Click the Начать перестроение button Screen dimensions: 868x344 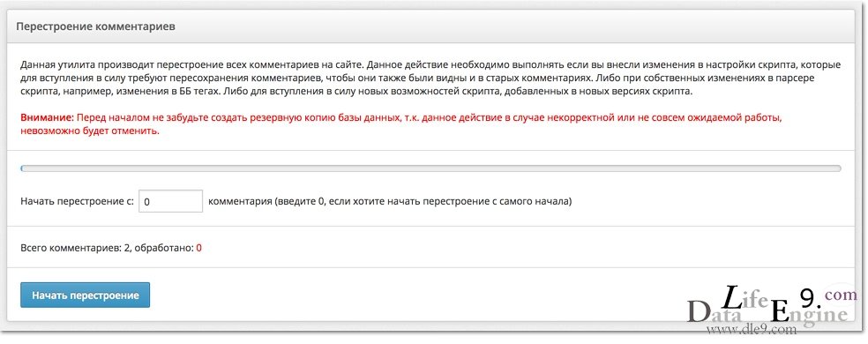[x=85, y=295]
